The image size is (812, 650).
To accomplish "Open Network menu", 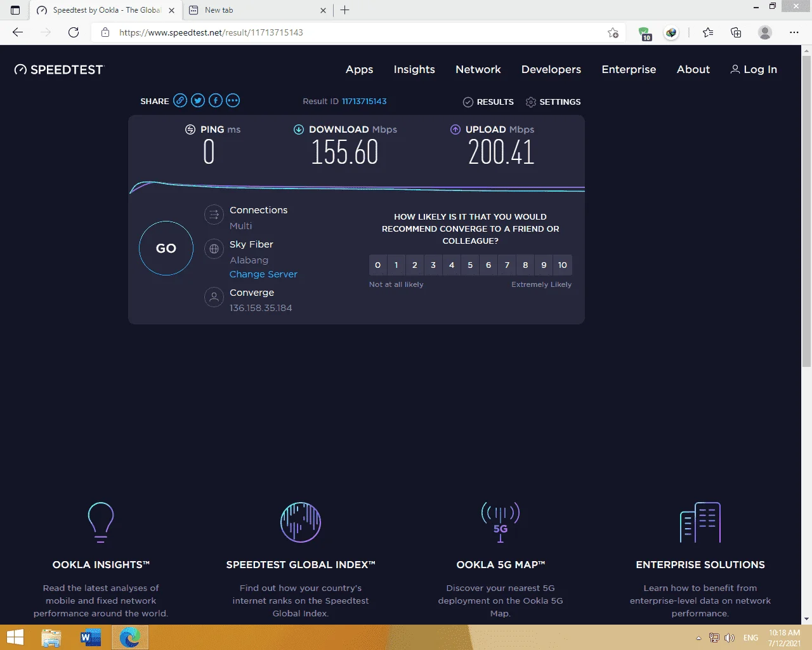I will (x=478, y=70).
